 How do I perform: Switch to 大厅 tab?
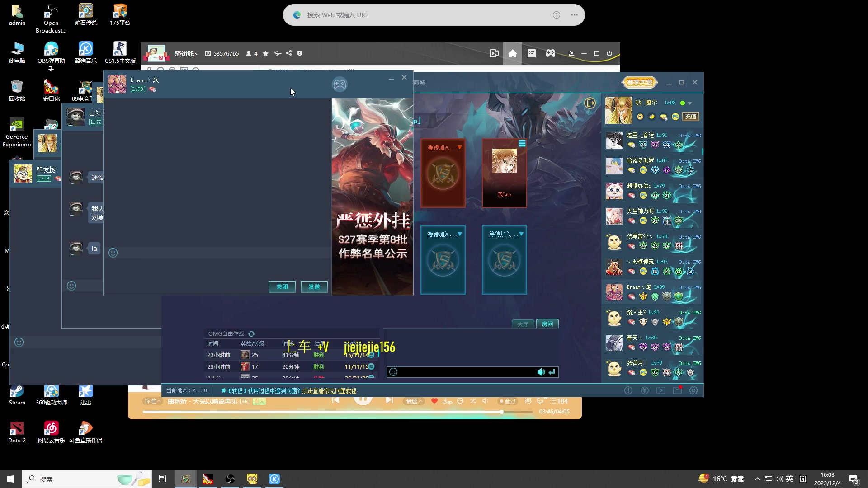tap(523, 324)
